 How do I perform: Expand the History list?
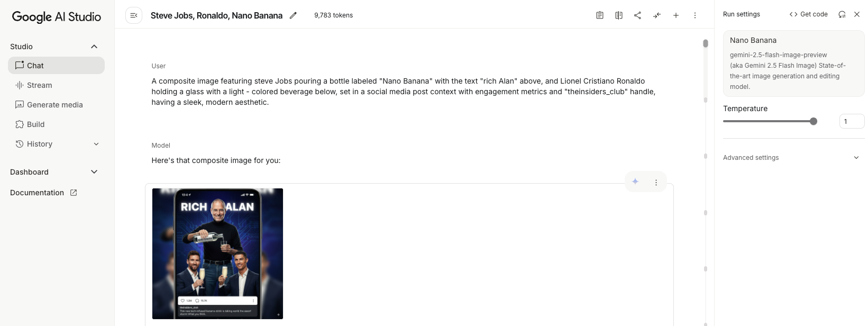coord(96,144)
